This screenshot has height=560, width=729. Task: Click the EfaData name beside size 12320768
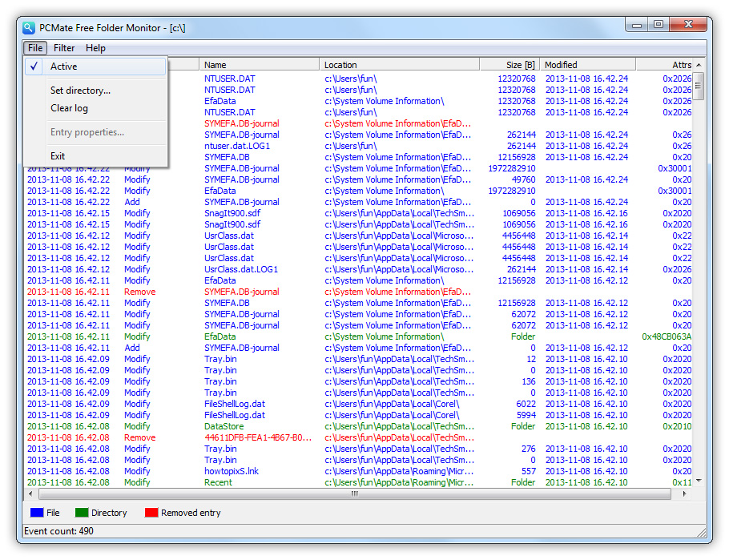click(220, 102)
